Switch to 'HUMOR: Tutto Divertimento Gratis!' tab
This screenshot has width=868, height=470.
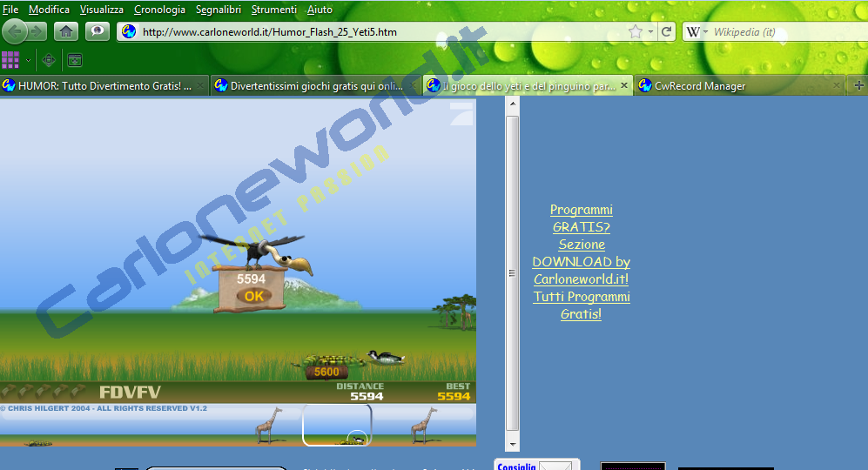(104, 86)
